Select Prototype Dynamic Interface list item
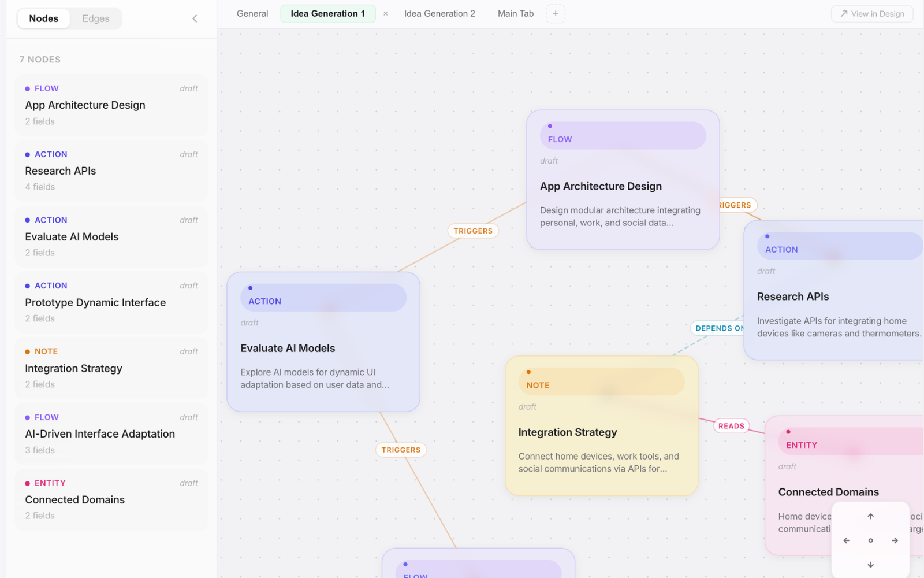Screen dimensions: 924x578 coord(111,302)
